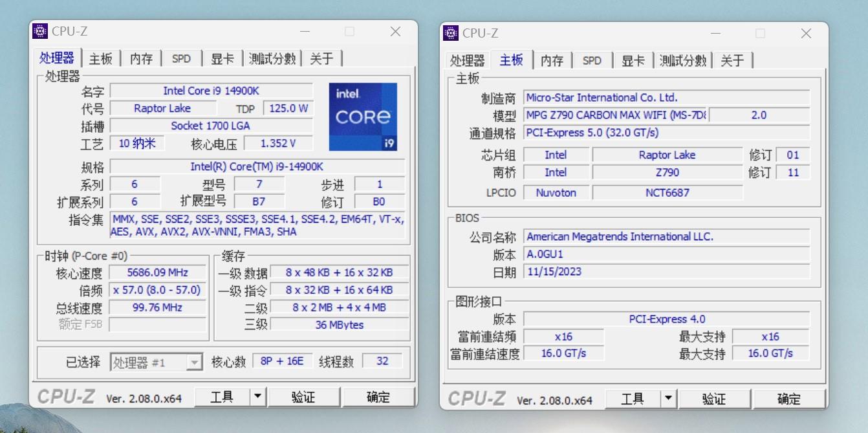Click the 核心速度 value field showing 5686.09 MHz

click(x=157, y=272)
